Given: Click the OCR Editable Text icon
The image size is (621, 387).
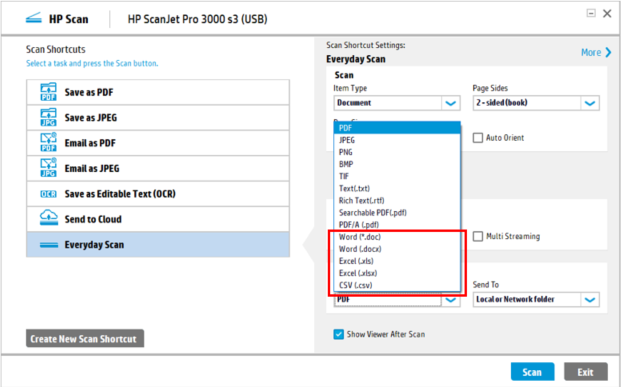Looking at the screenshot, I should click(x=48, y=194).
